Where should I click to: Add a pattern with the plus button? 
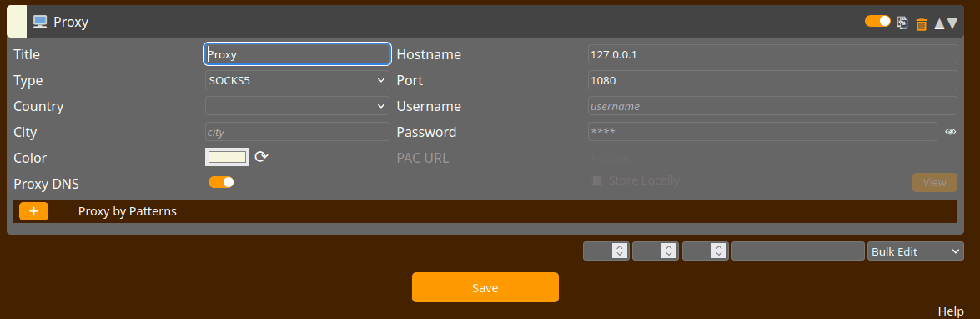[33, 211]
